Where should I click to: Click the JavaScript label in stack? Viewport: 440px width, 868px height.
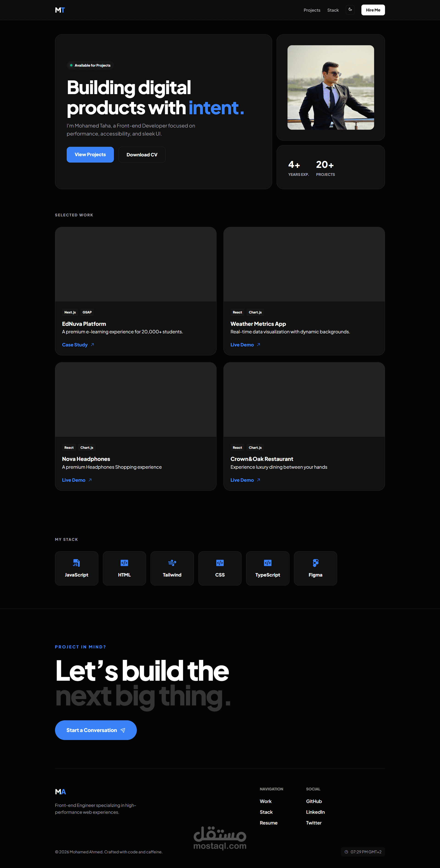77,575
